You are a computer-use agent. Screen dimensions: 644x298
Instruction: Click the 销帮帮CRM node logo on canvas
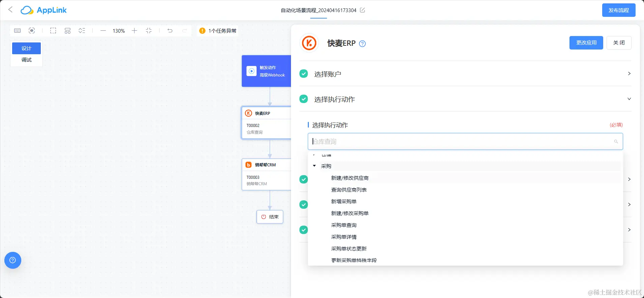[248, 165]
